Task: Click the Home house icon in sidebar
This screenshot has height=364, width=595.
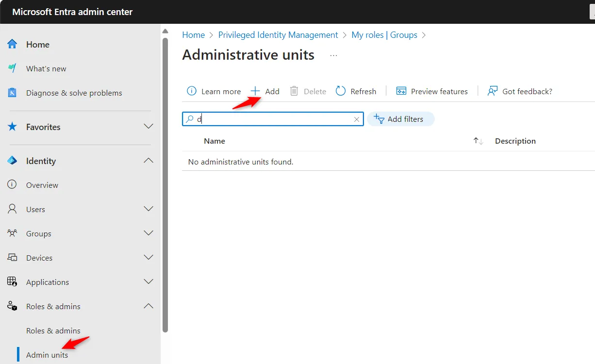Action: [x=13, y=44]
